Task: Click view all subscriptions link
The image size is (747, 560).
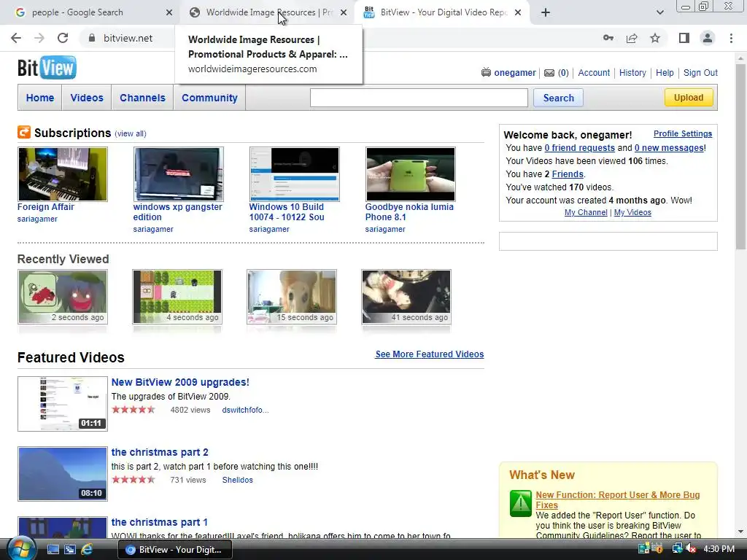Action: coord(131,134)
